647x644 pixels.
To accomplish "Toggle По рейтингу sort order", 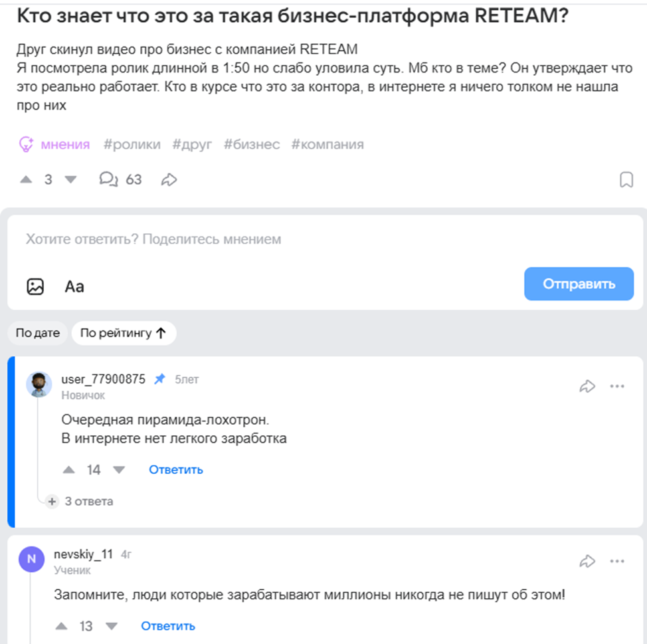I will pyautogui.click(x=124, y=334).
